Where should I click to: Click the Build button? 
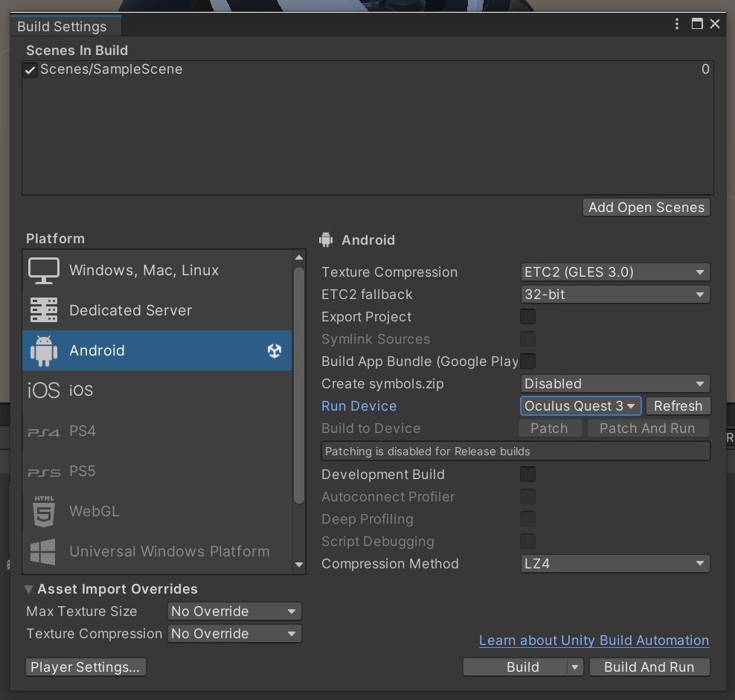click(516, 667)
